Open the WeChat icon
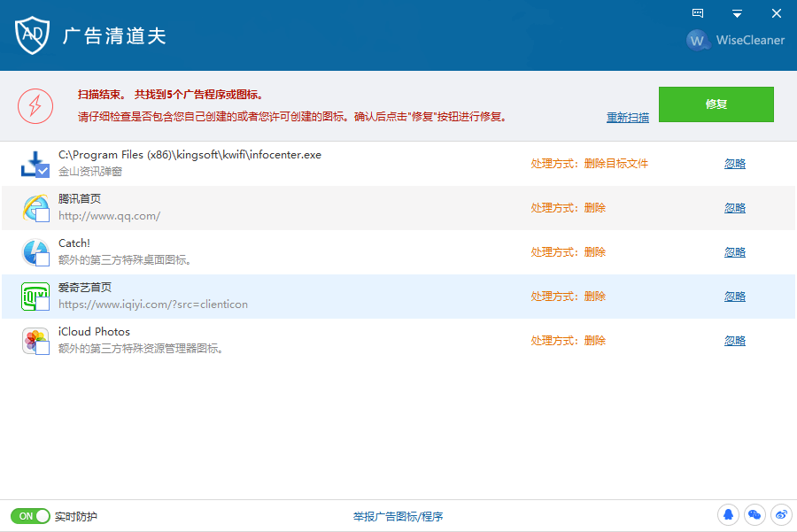This screenshot has width=797, height=532. [x=754, y=515]
